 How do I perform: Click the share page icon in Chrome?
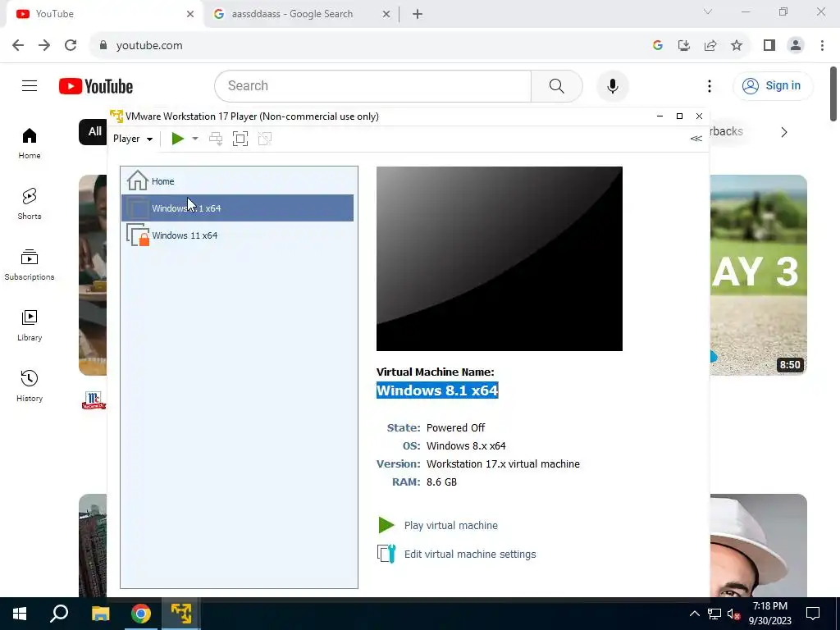pos(710,46)
